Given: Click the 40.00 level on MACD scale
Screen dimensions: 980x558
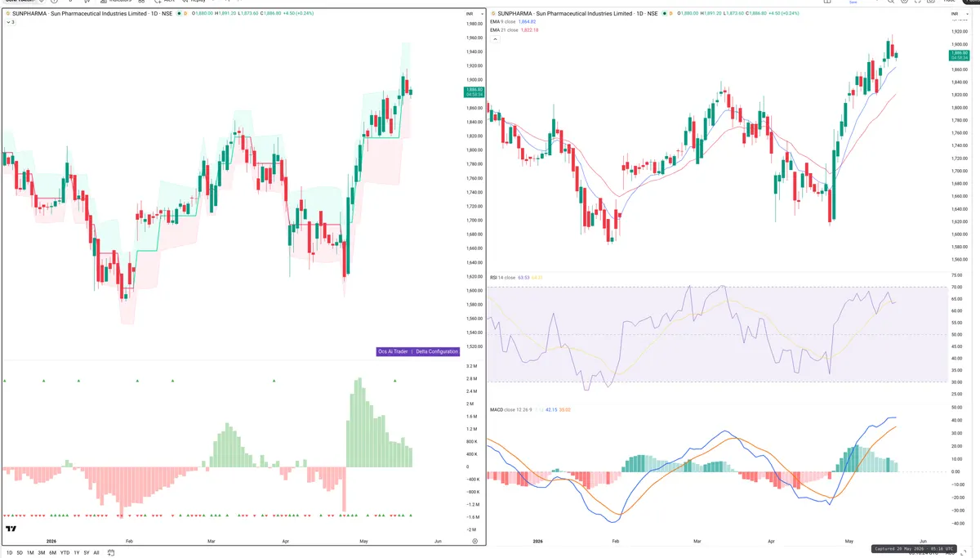Looking at the screenshot, I should pos(956,421).
